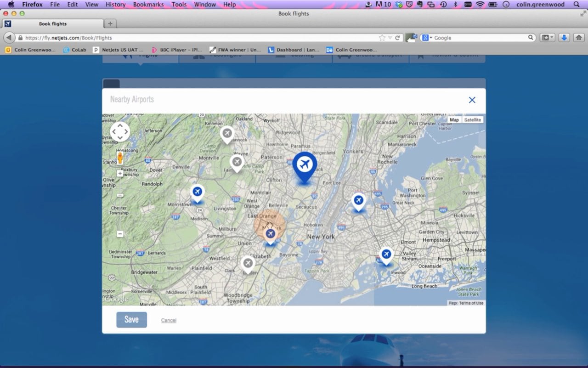Select the blue airport pin near LaGuardia

pos(359,201)
